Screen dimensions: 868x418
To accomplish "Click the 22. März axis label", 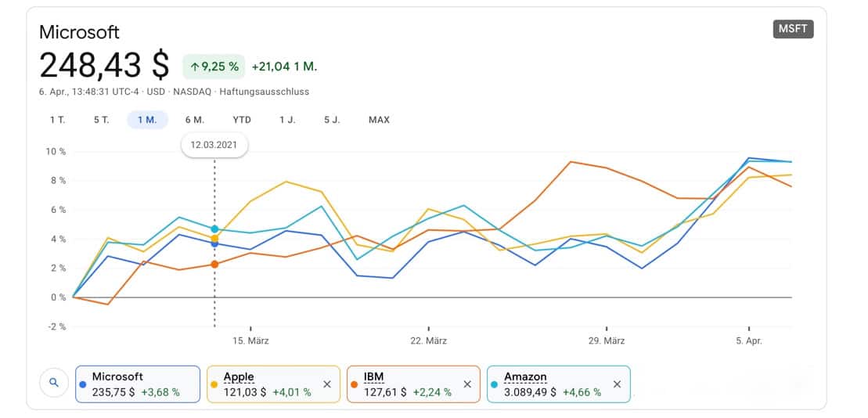I will click(428, 341).
